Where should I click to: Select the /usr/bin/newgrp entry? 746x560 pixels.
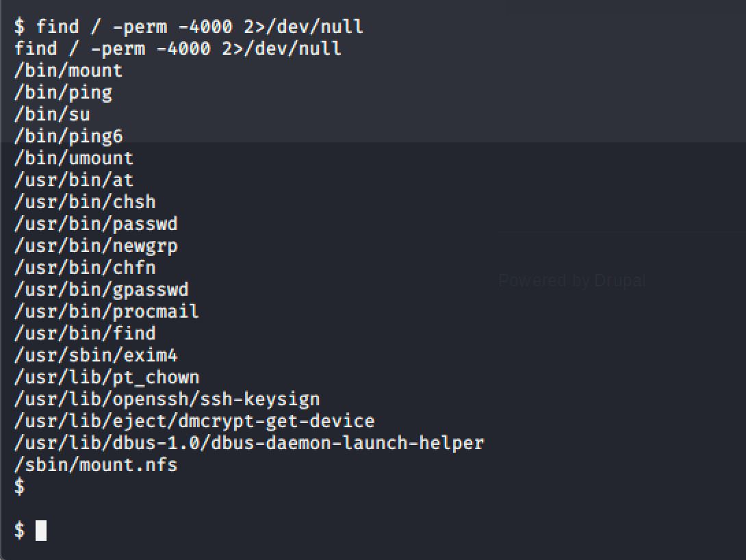[x=96, y=246]
